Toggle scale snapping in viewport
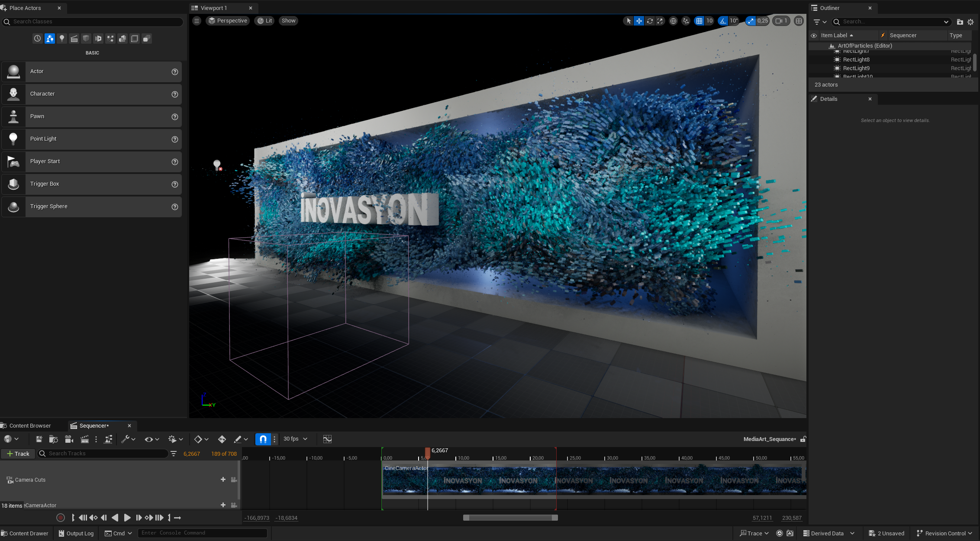Screen dimensions: 980x541 (751, 21)
